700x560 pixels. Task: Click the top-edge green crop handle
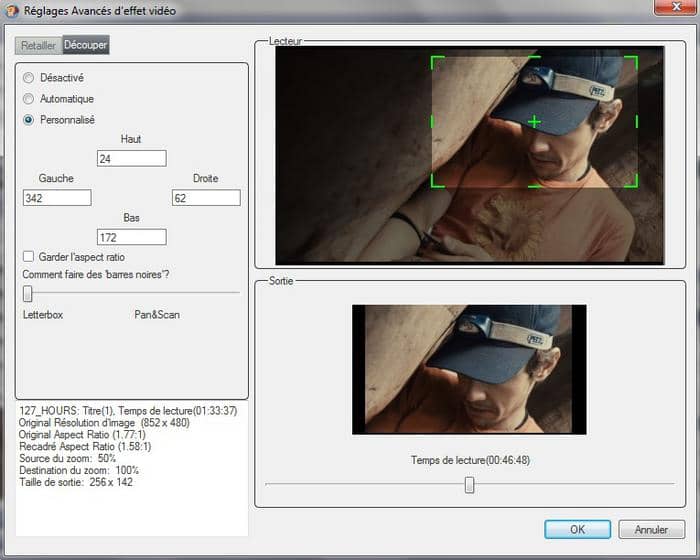[x=534, y=57]
